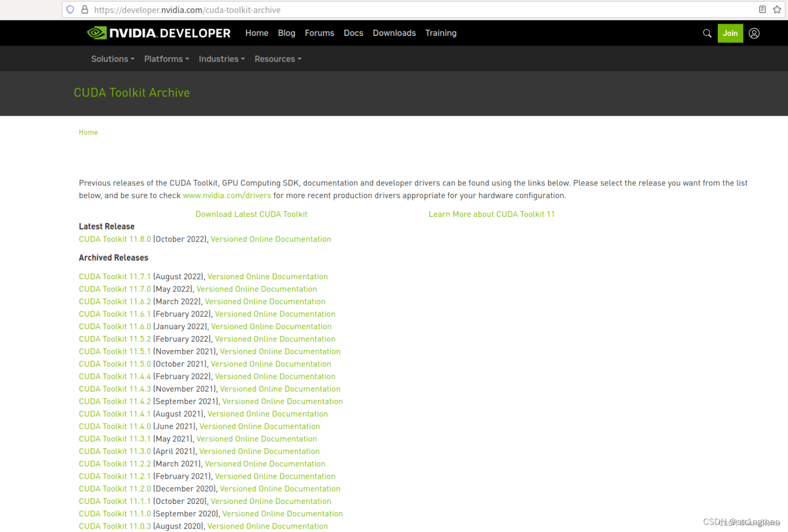
Task: Open Versioned Online Documentation for 11.1.0
Action: pos(283,514)
